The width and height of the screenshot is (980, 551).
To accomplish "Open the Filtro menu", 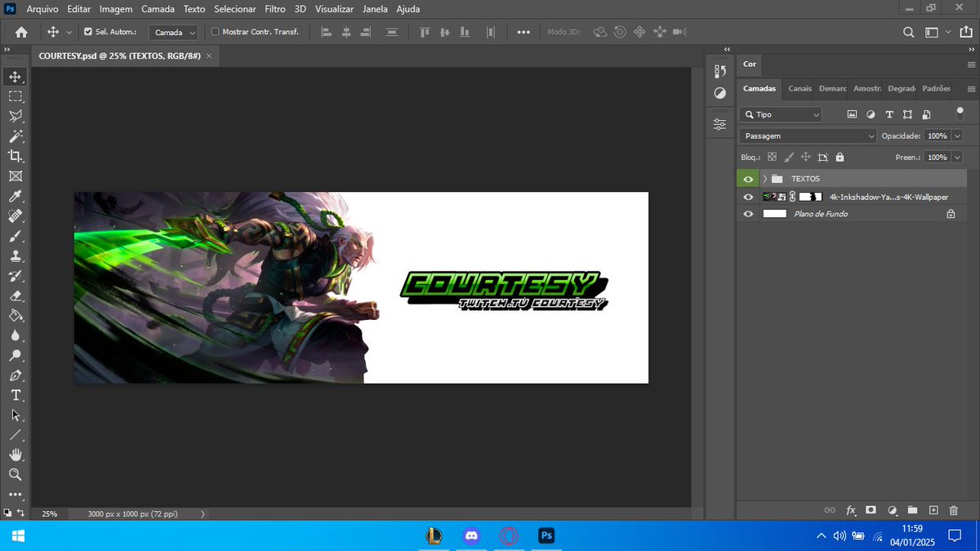I will click(x=275, y=9).
